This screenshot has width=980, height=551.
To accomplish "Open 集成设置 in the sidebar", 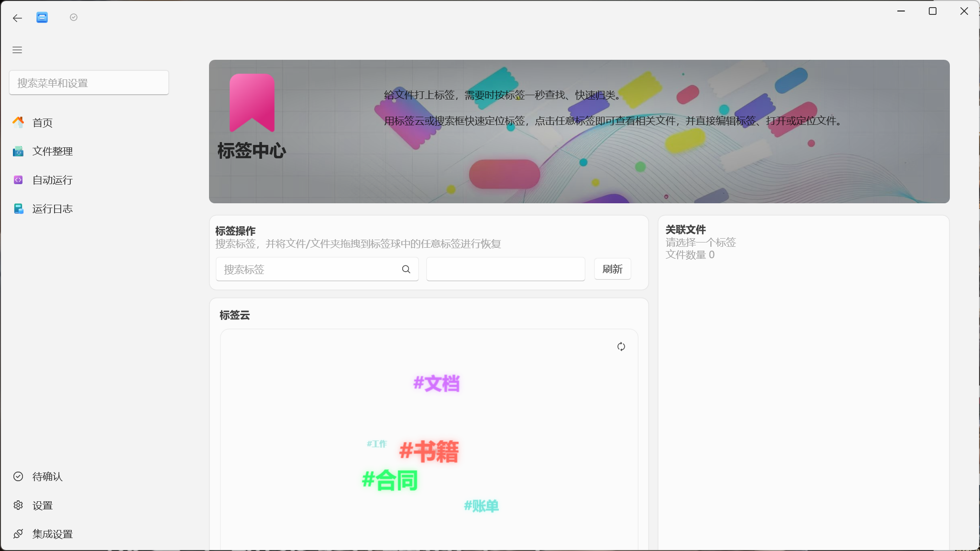I will (x=89, y=534).
